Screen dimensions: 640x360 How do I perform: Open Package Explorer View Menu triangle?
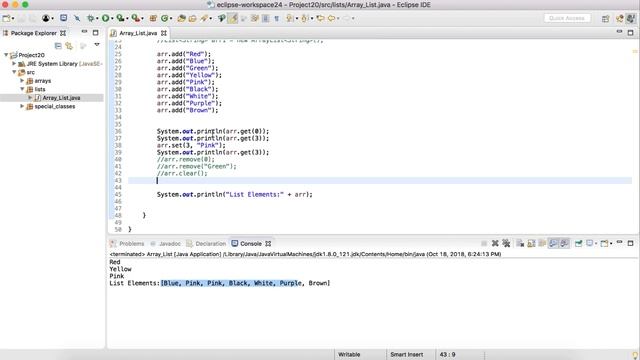click(x=97, y=45)
